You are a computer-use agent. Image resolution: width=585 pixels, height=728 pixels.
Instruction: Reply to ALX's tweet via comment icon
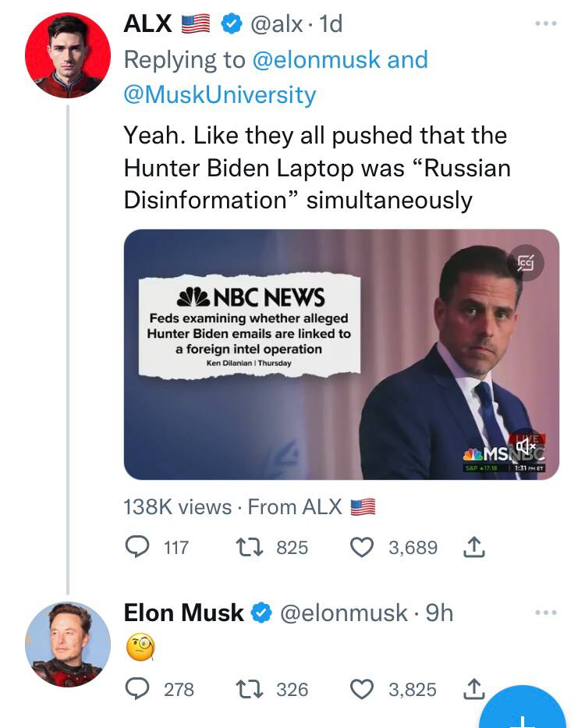(x=137, y=547)
